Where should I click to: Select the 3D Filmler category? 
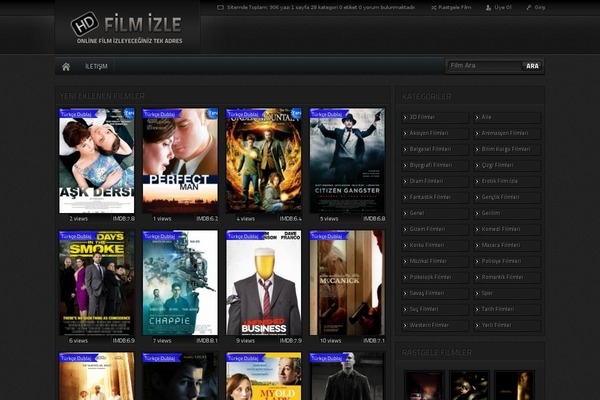coord(435,118)
